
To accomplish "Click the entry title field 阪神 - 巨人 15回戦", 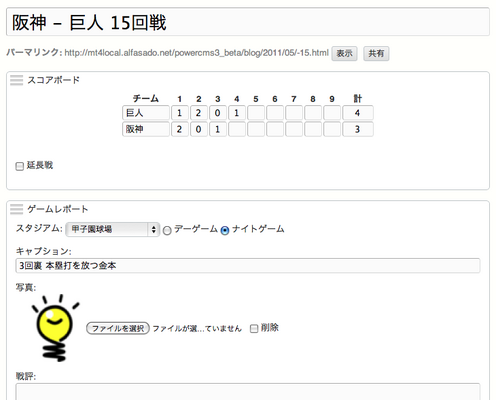I will pos(248,22).
